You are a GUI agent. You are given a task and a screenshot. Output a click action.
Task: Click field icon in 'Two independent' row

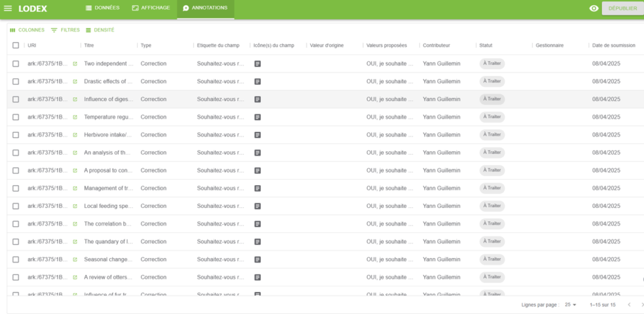[257, 64]
